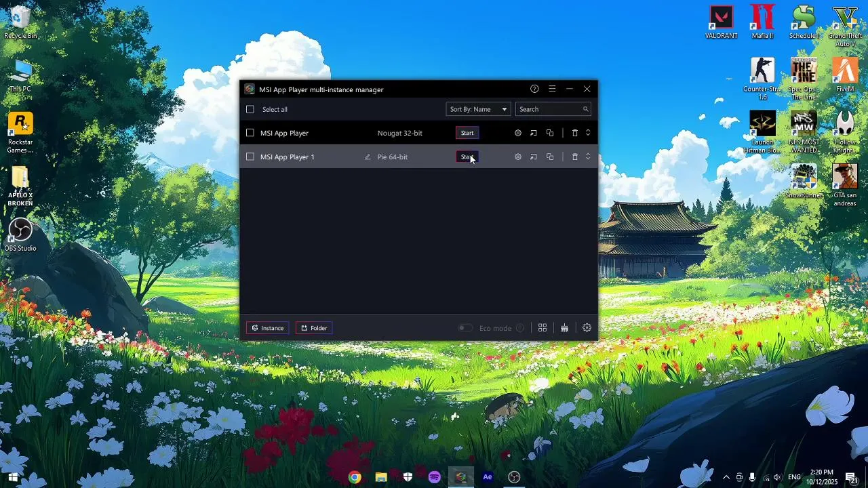Open settings gear for the Pie 64-bit instance
Image resolution: width=868 pixels, height=488 pixels.
518,157
